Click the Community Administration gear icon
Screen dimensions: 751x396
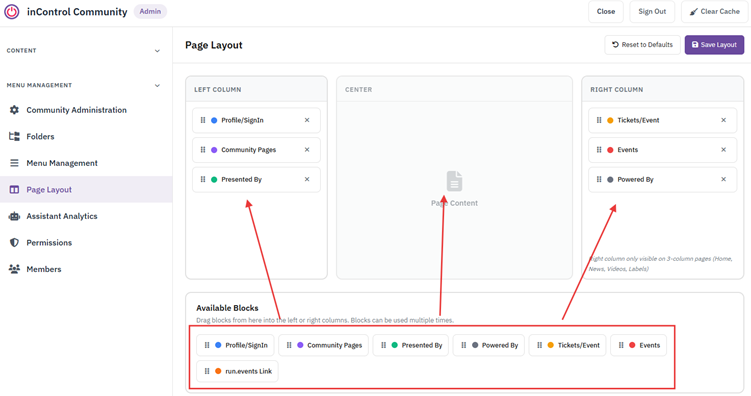coord(14,110)
